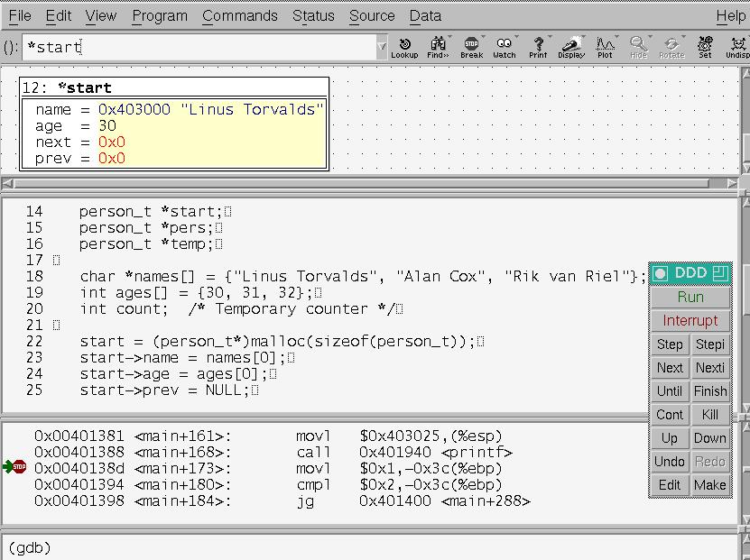Click the Make button
The width and height of the screenshot is (750, 560).
pyautogui.click(x=710, y=484)
